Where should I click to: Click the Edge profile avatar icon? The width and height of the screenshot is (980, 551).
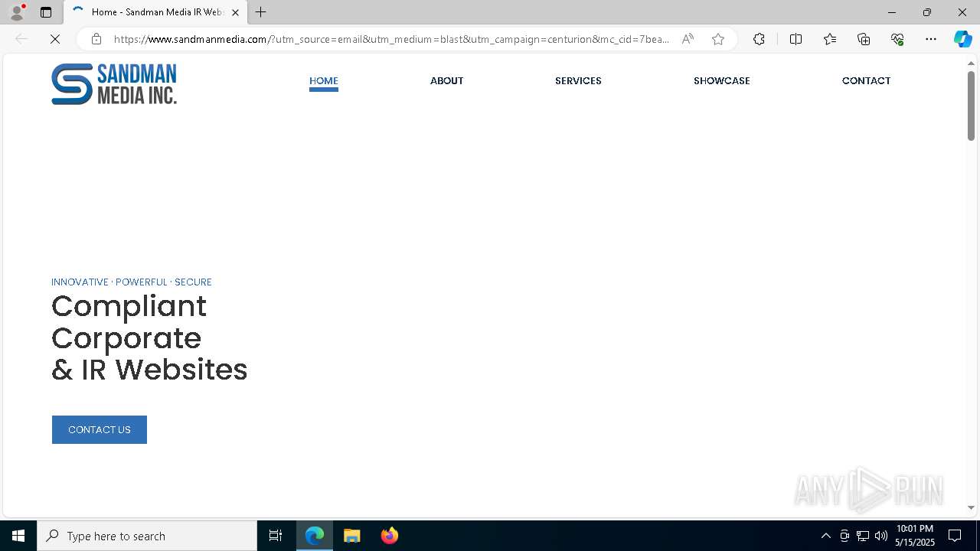17,12
